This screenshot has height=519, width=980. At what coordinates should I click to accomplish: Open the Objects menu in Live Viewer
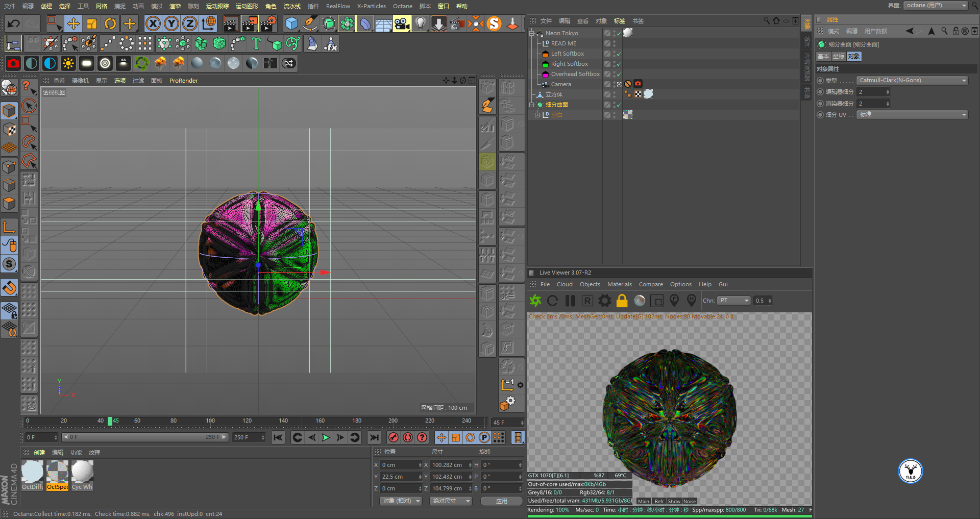[590, 284]
